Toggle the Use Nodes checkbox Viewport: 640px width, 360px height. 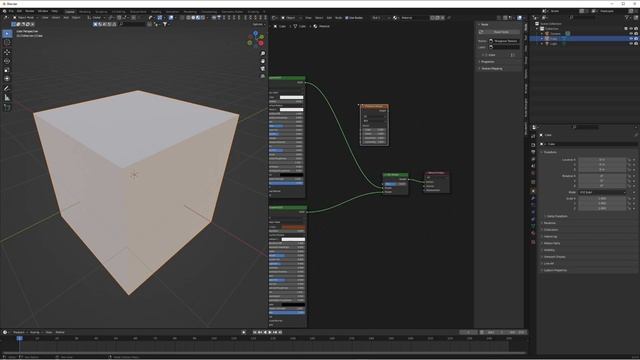click(347, 18)
